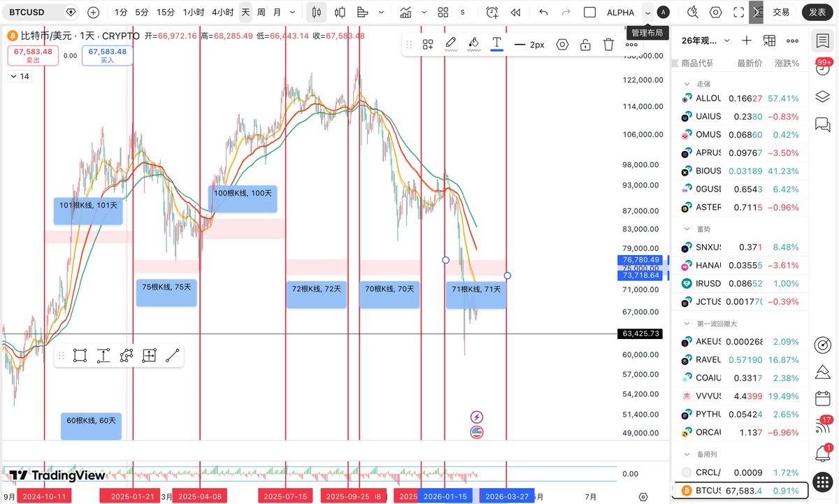
Task: Click the blue price handle beside 73,718.64
Action: [x=507, y=275]
